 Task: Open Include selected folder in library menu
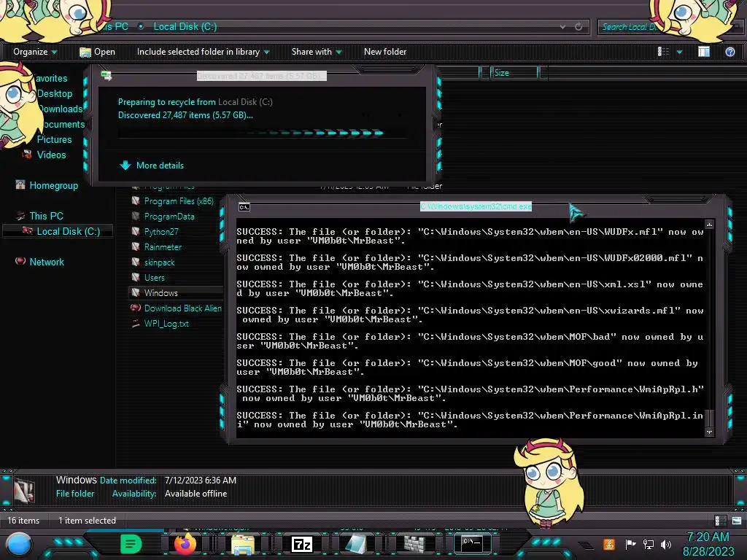pyautogui.click(x=203, y=52)
